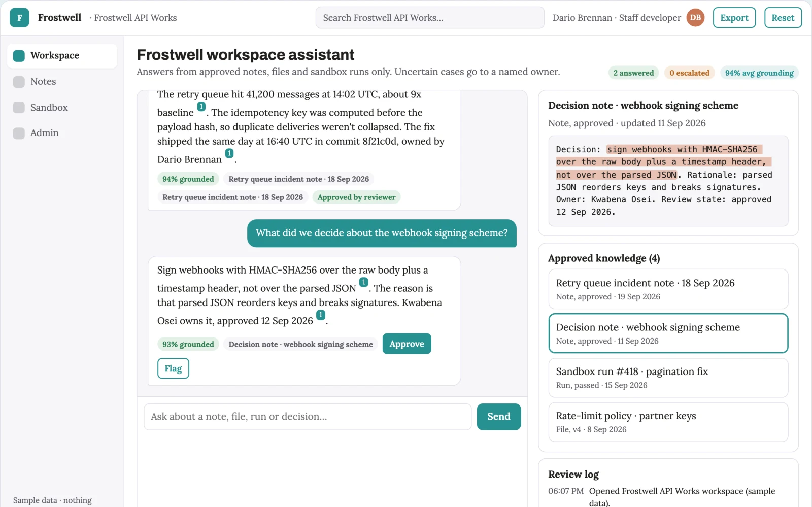Click the Notes sidebar icon

pyautogui.click(x=19, y=82)
